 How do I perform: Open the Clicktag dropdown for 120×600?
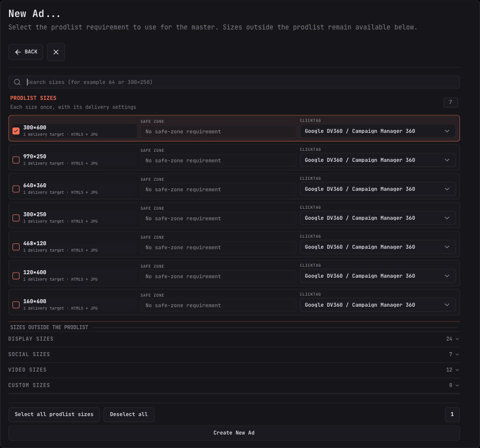377,276
